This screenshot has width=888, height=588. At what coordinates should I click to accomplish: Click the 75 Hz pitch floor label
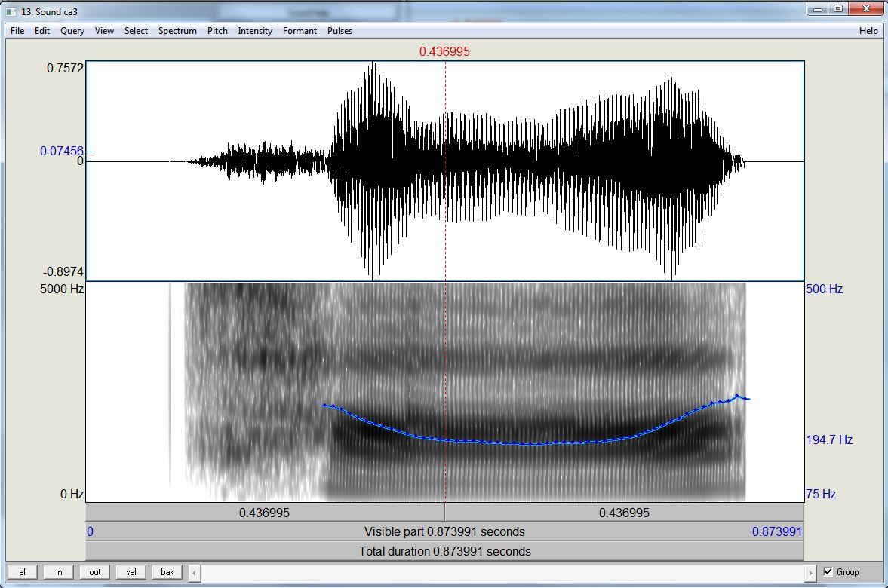[x=821, y=494]
